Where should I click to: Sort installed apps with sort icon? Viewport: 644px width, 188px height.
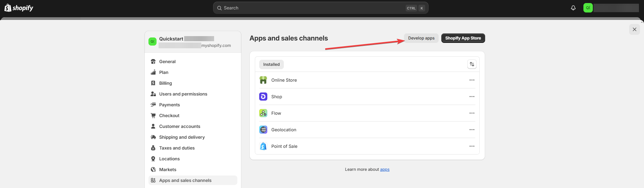[472, 64]
